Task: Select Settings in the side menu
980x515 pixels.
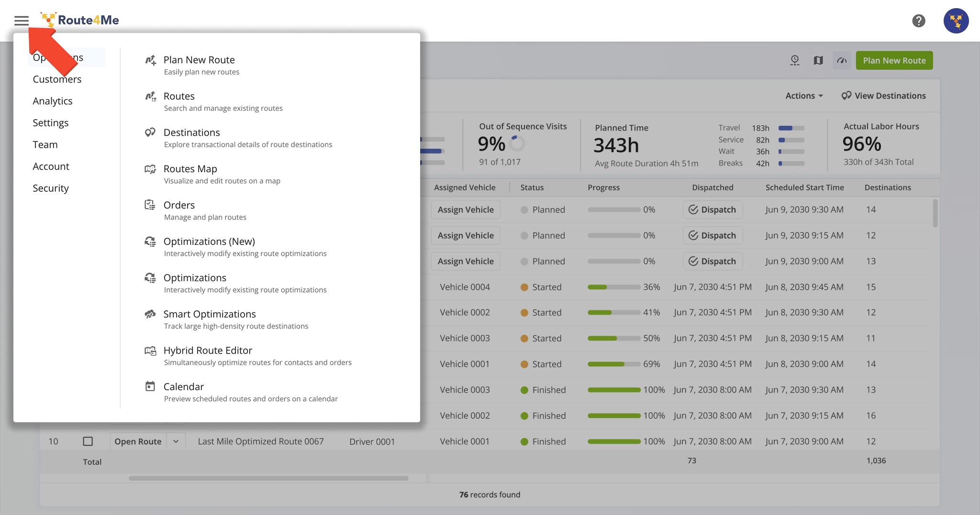Action: pos(51,123)
